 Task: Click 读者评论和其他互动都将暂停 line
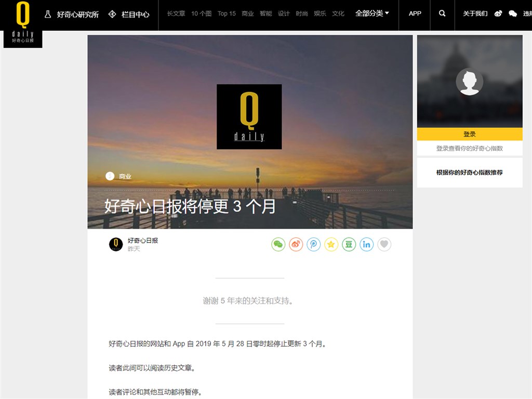click(156, 392)
